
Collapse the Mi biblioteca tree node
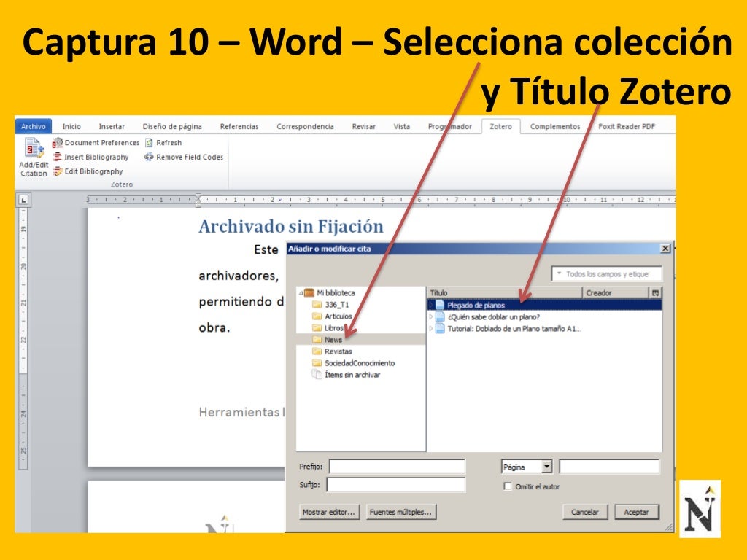[x=301, y=293]
